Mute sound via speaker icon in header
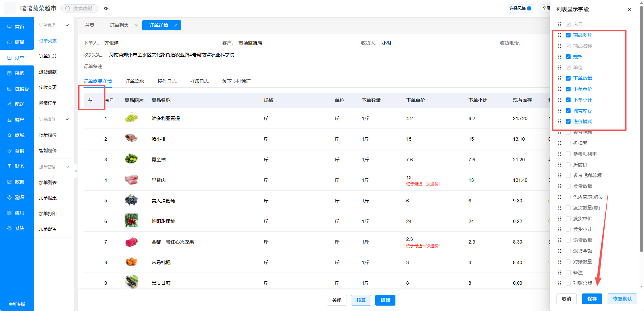 click(x=106, y=8)
